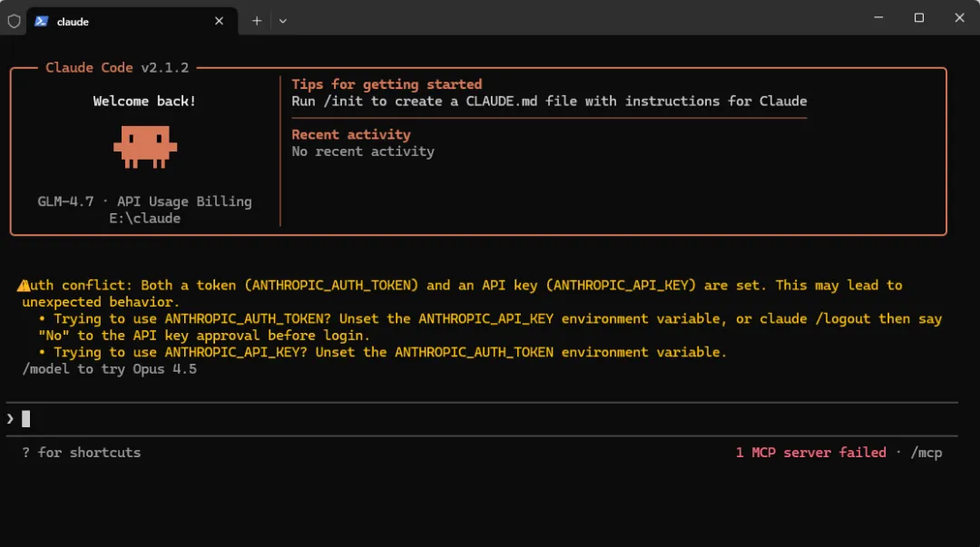Focus the command prompt input line

(x=454, y=418)
